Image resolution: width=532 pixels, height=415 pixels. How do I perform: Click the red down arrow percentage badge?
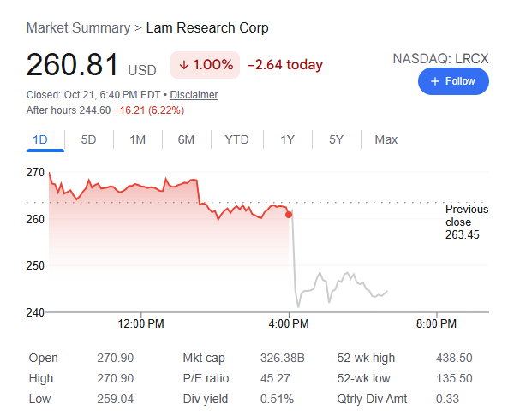point(206,65)
